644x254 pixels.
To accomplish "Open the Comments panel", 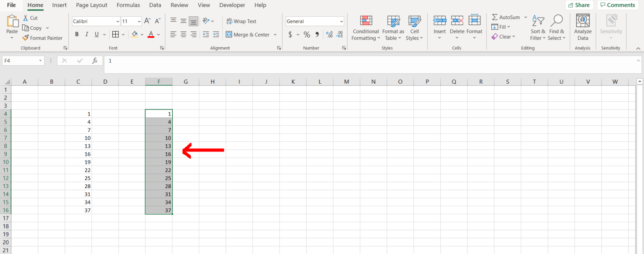I will click(618, 5).
